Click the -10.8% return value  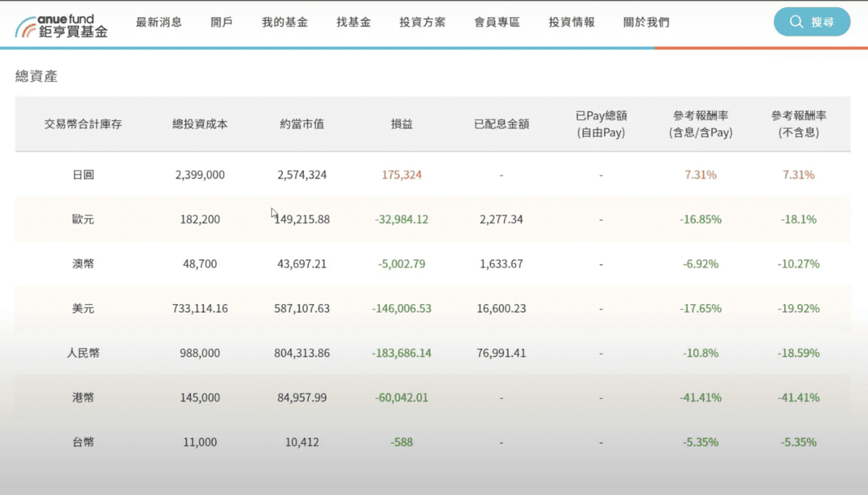click(700, 353)
